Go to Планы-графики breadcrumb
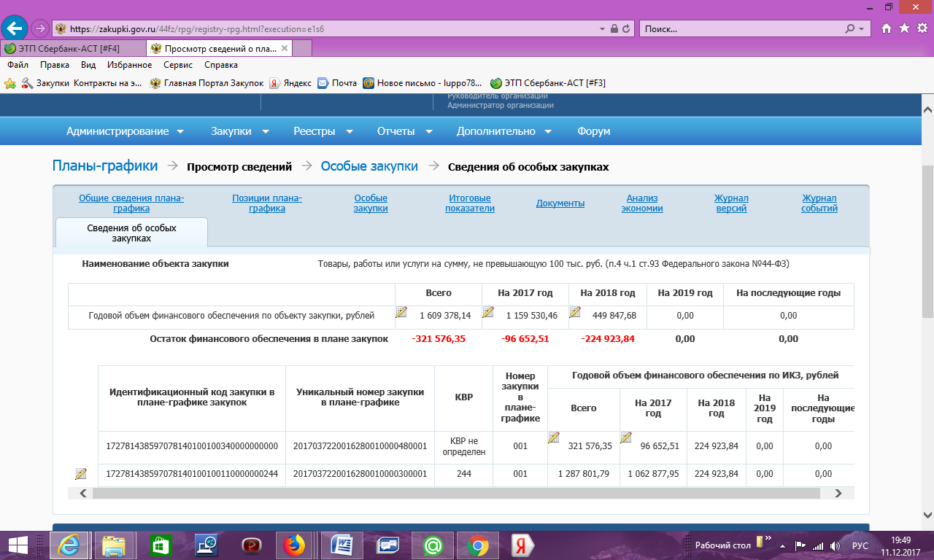Image resolution: width=934 pixels, height=560 pixels. pyautogui.click(x=105, y=166)
